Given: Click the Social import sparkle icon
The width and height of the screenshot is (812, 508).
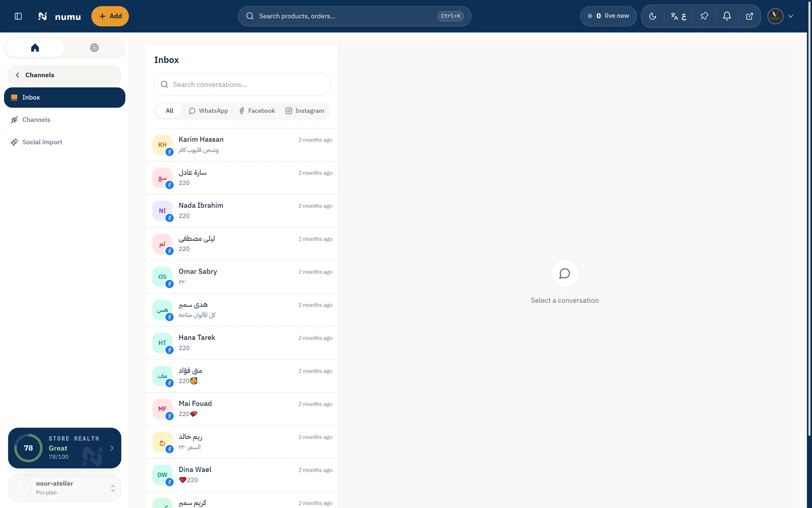Looking at the screenshot, I should pos(14,142).
